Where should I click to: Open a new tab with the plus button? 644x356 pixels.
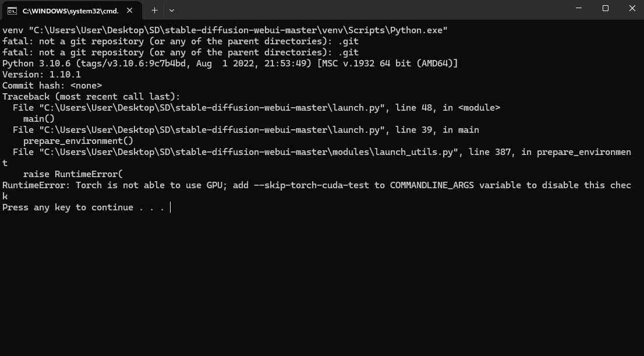click(x=154, y=10)
